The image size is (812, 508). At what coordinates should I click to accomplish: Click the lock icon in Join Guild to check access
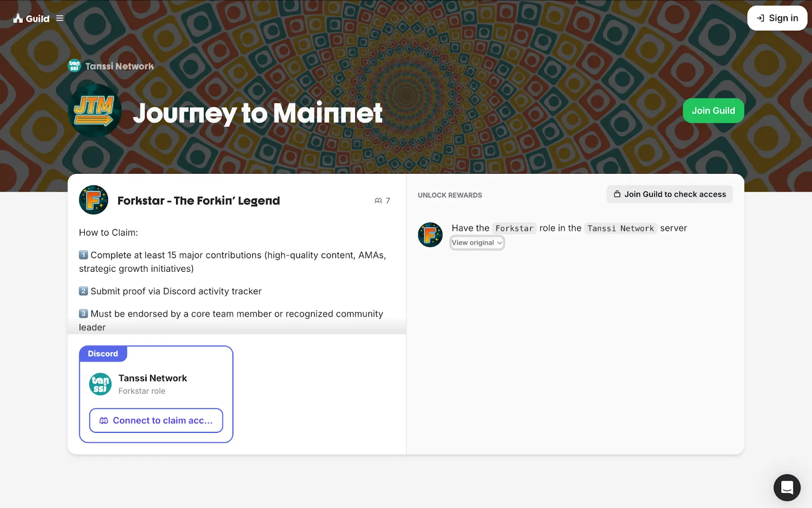pyautogui.click(x=617, y=194)
